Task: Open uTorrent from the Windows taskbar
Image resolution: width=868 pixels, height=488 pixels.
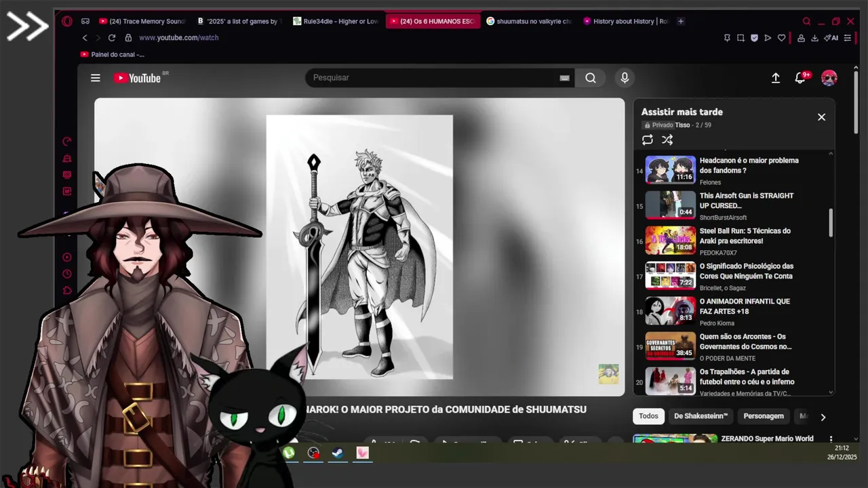Action: (289, 453)
